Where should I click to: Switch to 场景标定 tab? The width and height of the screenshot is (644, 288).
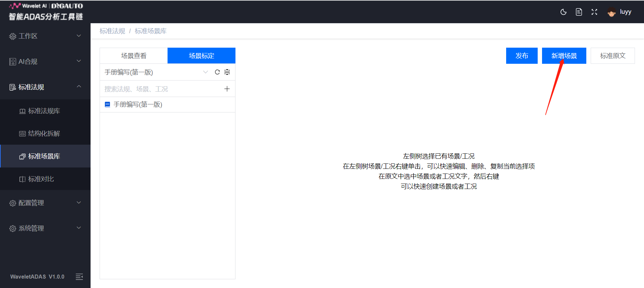point(202,56)
